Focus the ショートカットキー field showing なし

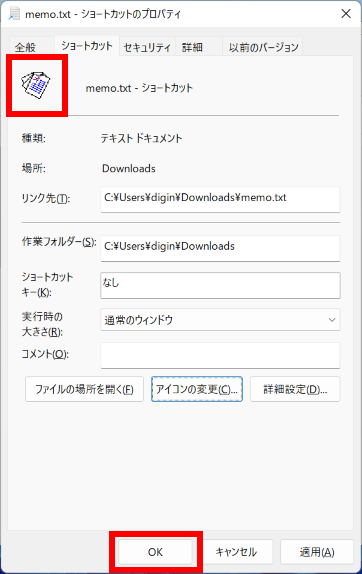220,285
